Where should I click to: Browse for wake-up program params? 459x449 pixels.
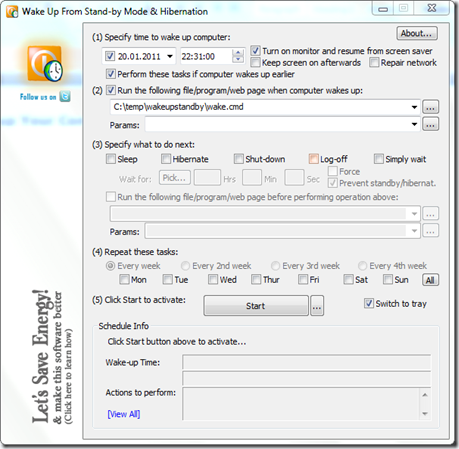tap(430, 124)
